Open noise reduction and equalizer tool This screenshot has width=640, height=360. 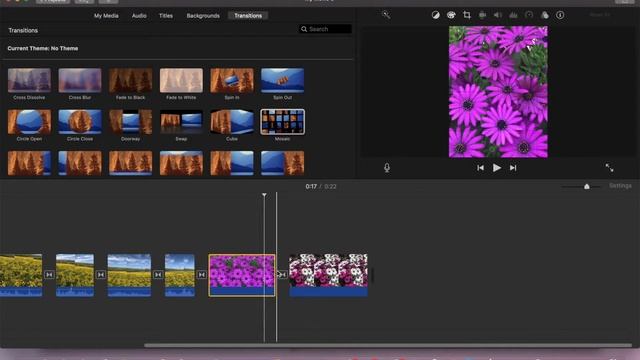[513, 15]
